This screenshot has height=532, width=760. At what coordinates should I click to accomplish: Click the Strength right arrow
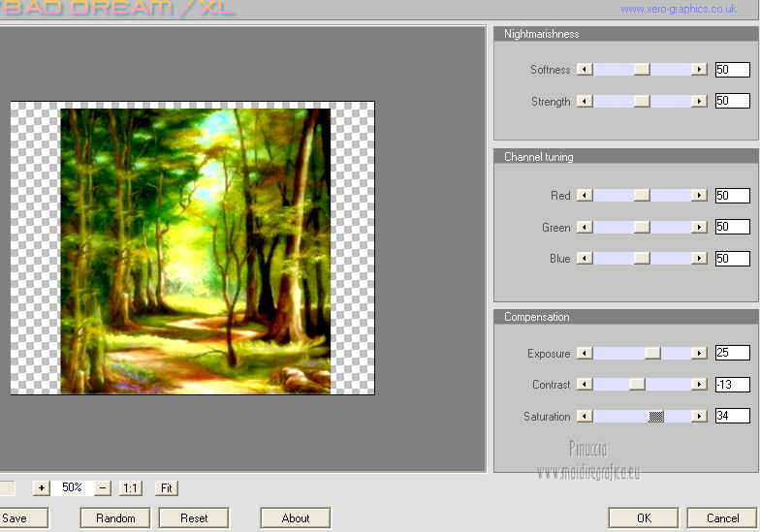tap(699, 101)
